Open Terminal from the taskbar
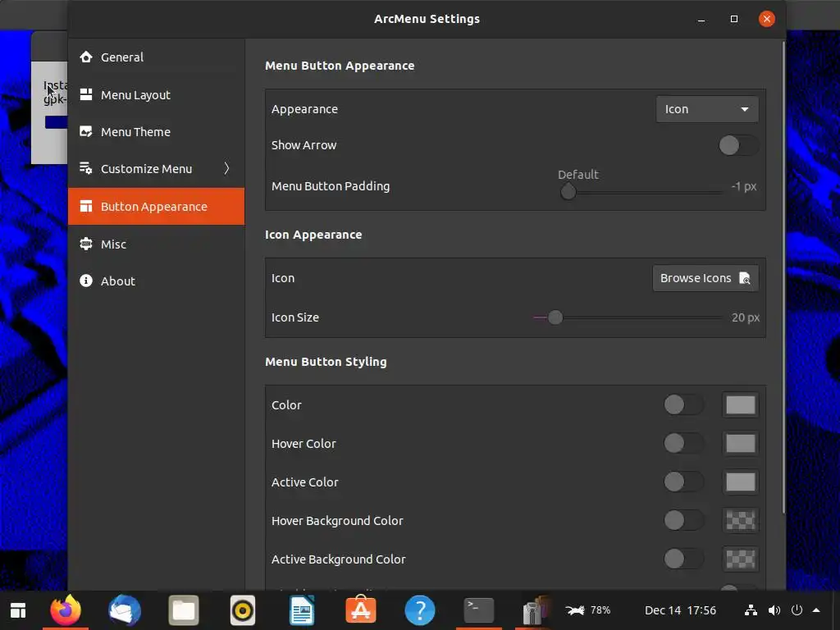 point(479,610)
